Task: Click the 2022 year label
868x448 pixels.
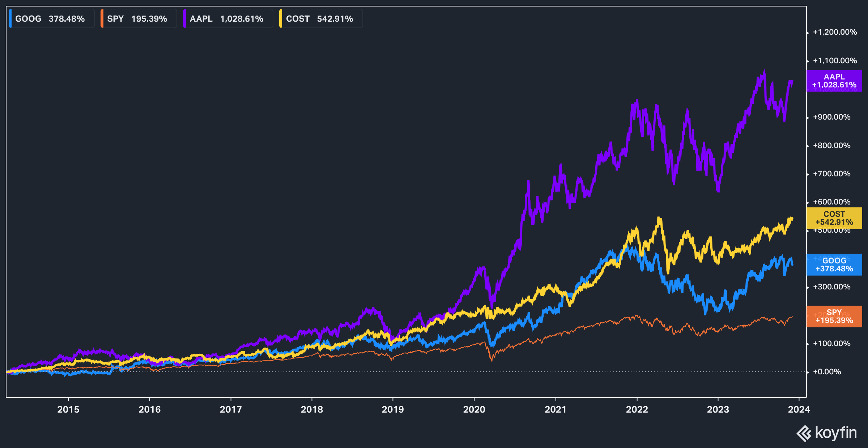Action: (637, 409)
